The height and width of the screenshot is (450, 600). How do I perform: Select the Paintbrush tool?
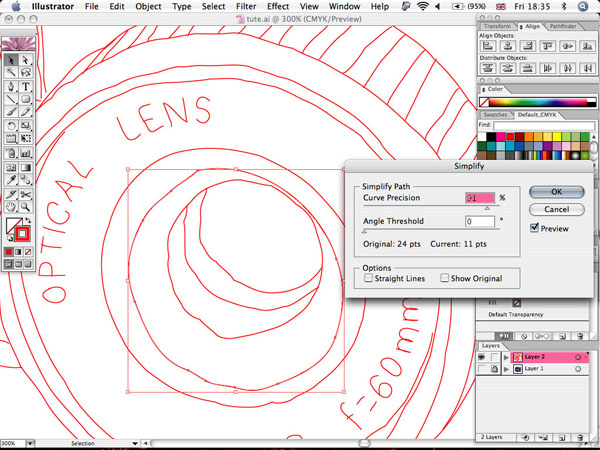(x=11, y=112)
